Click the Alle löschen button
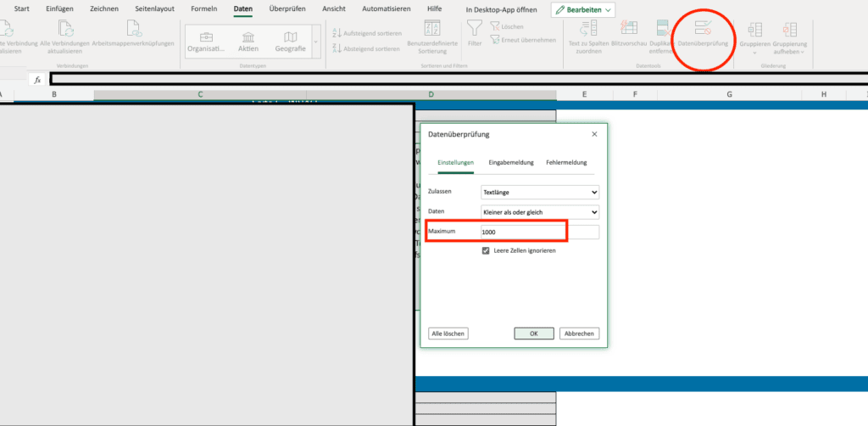Screen dimensions: 868x426 (x=448, y=334)
